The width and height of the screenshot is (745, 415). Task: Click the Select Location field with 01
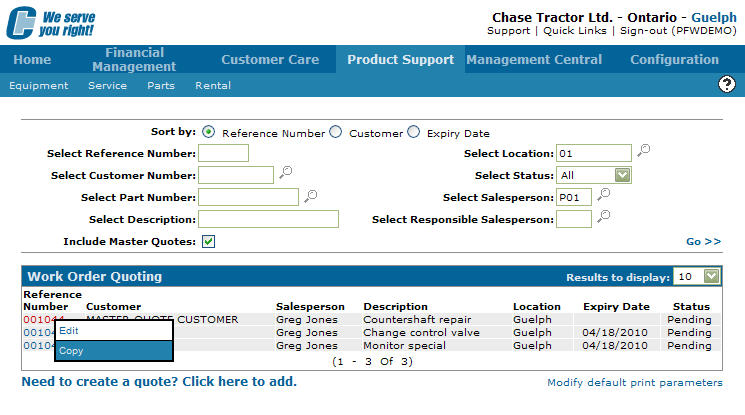(594, 154)
